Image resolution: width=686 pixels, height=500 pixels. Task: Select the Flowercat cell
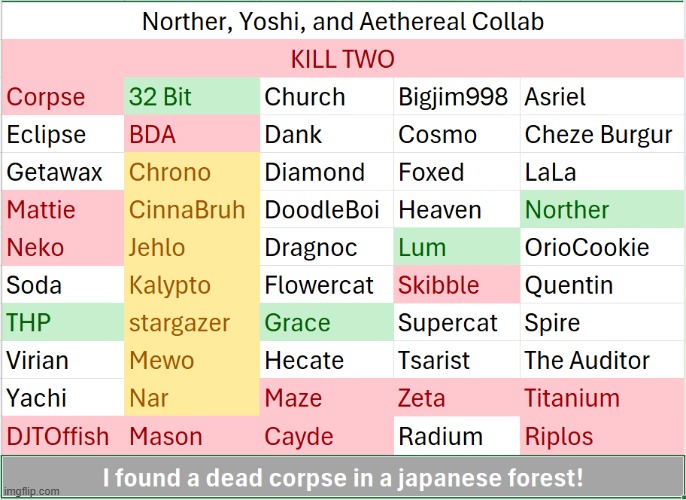327,285
